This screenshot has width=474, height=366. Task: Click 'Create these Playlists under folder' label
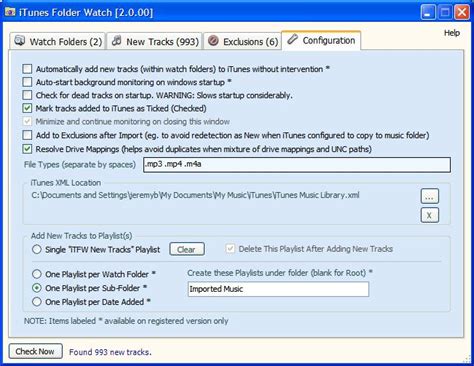280,273
